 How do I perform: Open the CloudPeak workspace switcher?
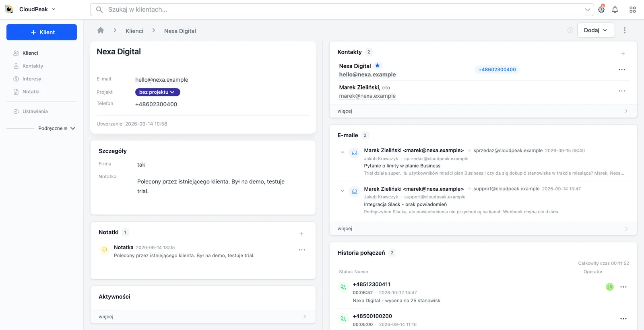31,9
